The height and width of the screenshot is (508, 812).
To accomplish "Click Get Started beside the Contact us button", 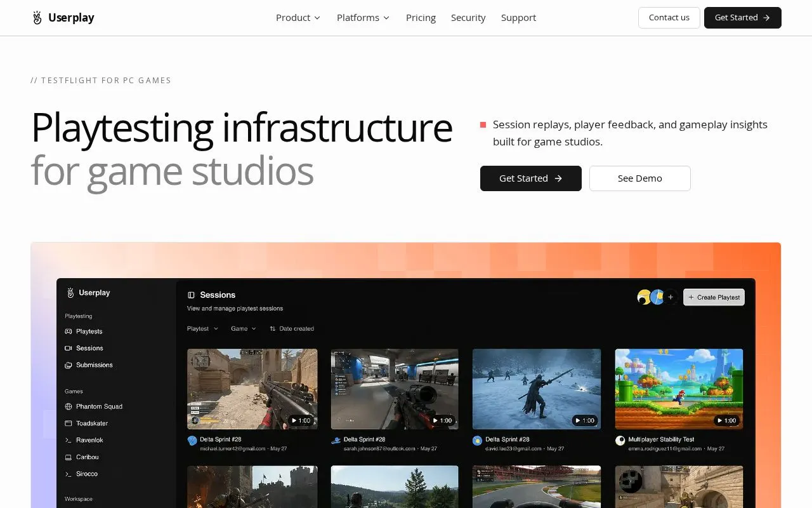I will (743, 18).
